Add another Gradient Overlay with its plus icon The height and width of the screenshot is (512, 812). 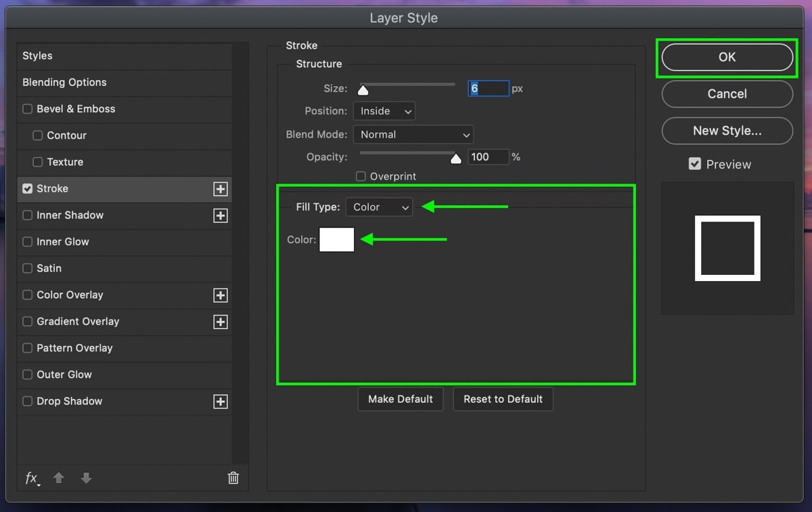pyautogui.click(x=220, y=322)
